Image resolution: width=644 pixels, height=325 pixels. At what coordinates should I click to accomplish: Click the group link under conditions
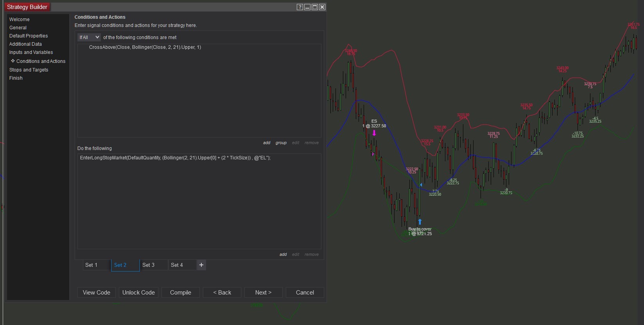tap(281, 143)
